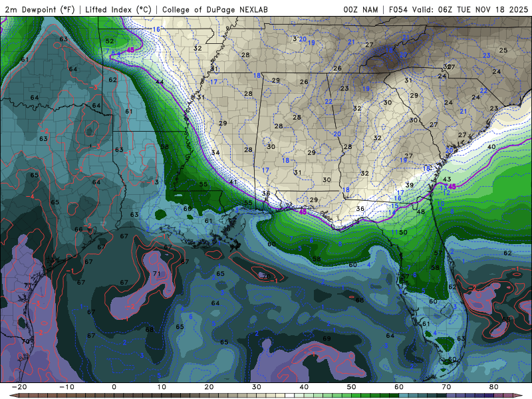Click the '39' dewpoint value in southeast Georgia
The image size is (532, 399).
[x=410, y=185]
